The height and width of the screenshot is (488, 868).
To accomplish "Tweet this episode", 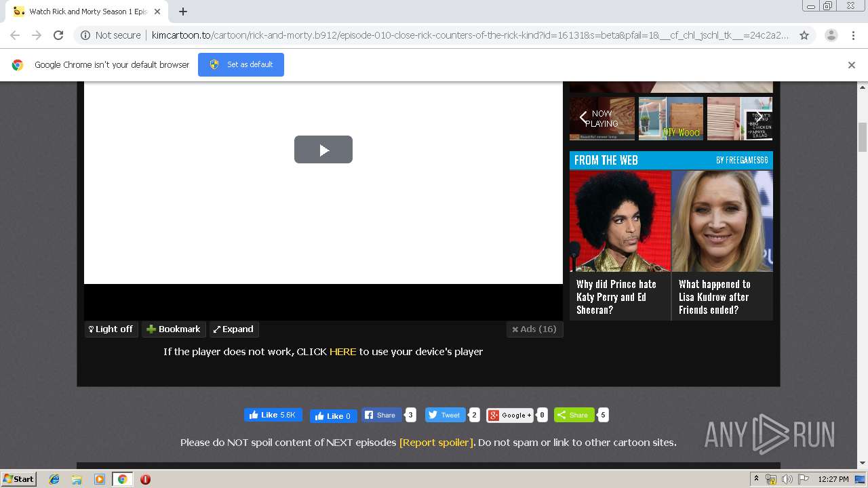I will pos(446,415).
